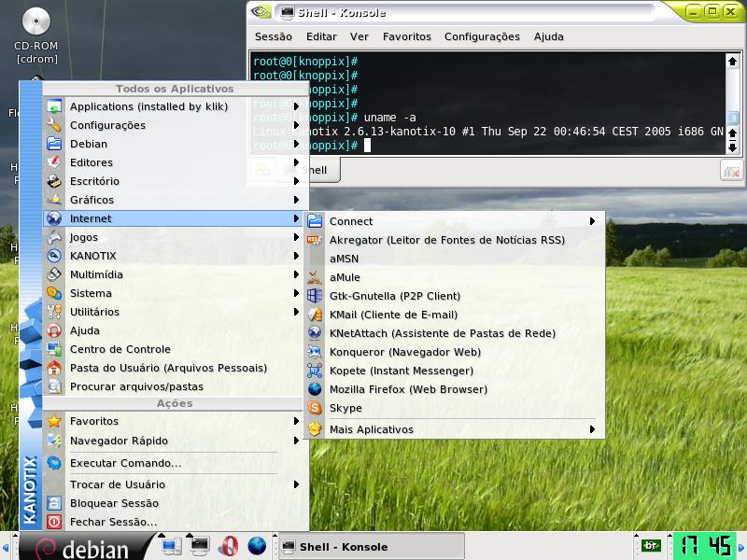Launch Opera from the taskbar panel
Viewport: 747px width, 560px height.
[x=229, y=546]
